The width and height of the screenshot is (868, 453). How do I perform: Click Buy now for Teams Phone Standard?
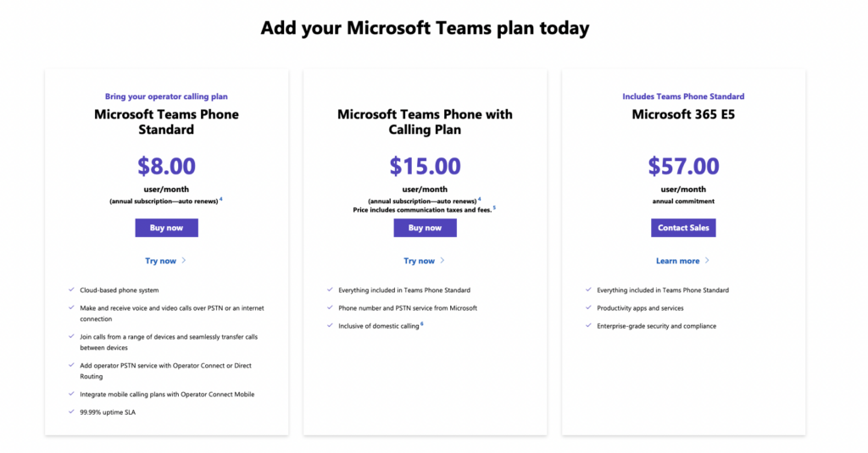coord(166,228)
